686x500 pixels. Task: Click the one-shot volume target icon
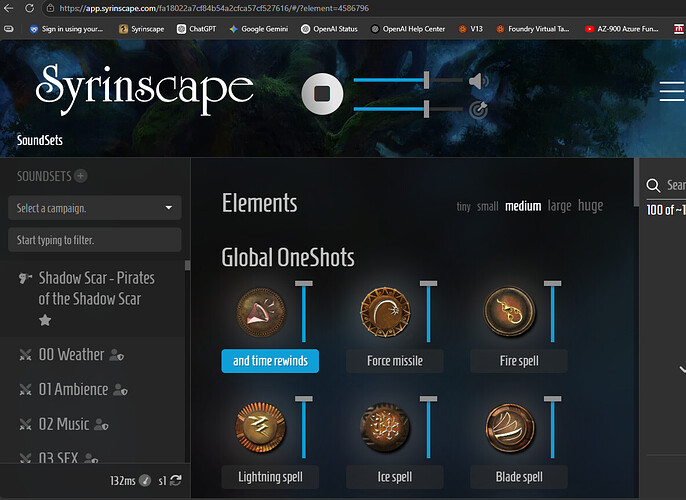coord(478,110)
